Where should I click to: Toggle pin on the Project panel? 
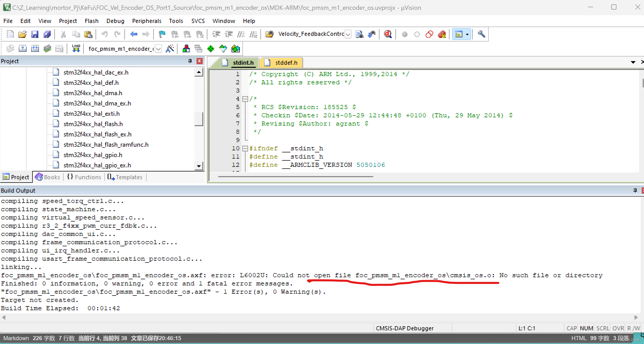click(x=190, y=61)
